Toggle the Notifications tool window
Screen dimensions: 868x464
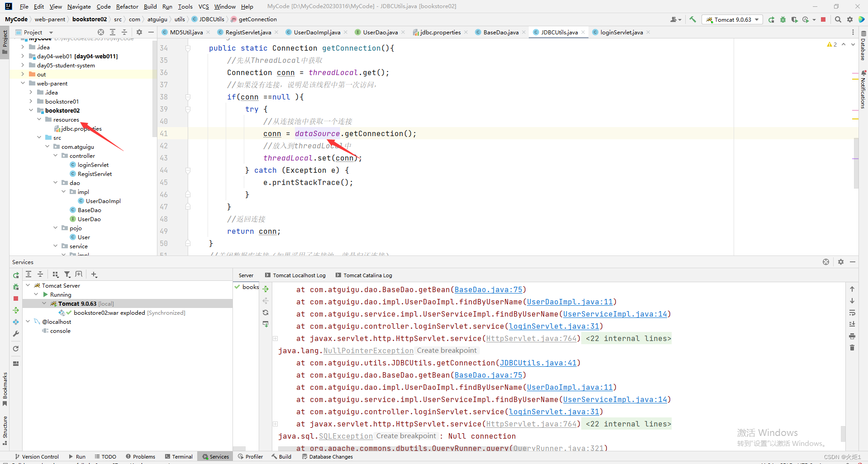(x=863, y=90)
